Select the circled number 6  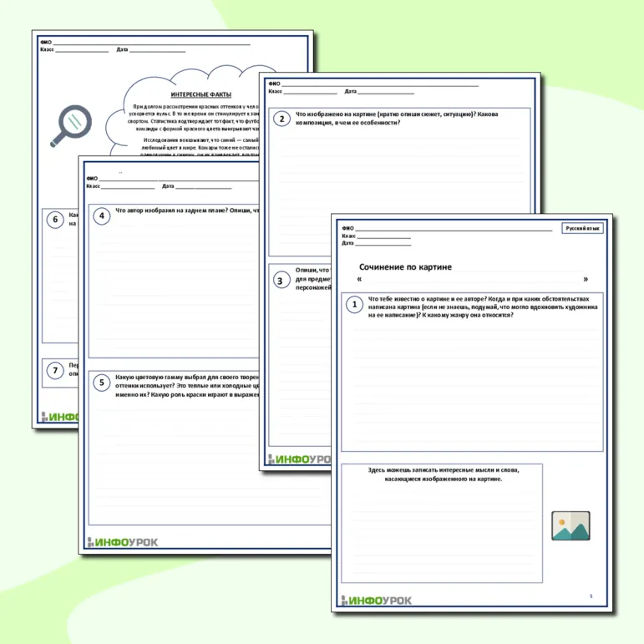tap(55, 220)
